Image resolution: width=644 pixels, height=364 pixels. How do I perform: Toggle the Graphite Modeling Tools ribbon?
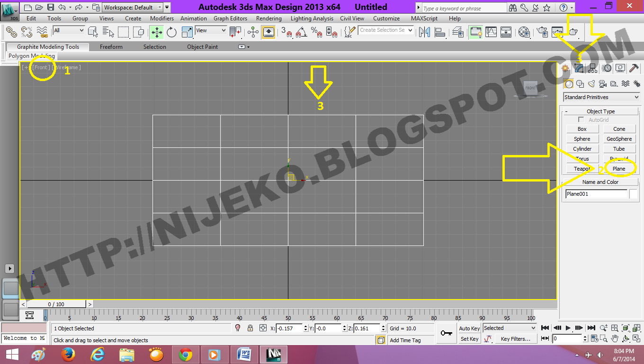click(476, 32)
